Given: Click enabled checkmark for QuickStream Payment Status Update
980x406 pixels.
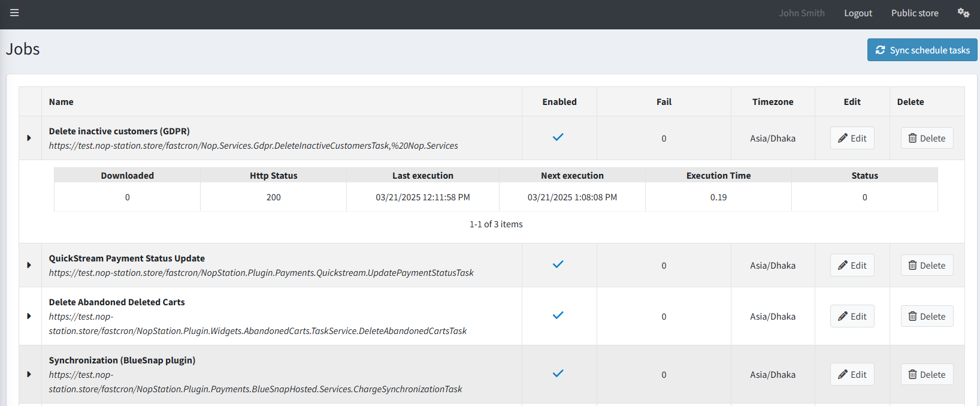Looking at the screenshot, I should click(x=558, y=264).
